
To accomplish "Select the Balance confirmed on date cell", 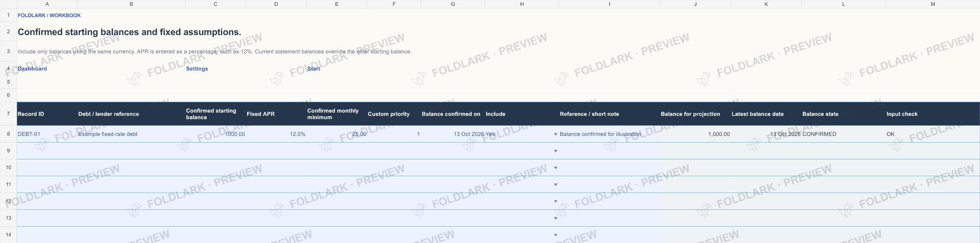I will coord(453,134).
